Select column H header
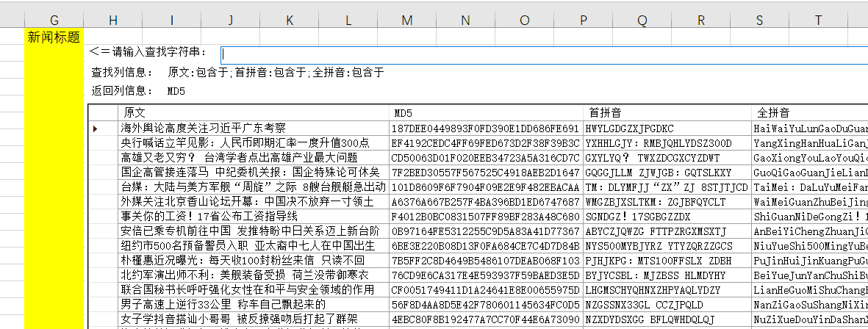This screenshot has width=868, height=329. point(113,21)
